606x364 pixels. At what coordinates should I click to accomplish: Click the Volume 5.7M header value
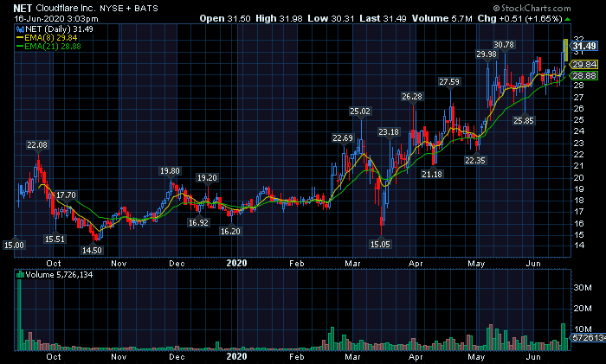(x=442, y=18)
